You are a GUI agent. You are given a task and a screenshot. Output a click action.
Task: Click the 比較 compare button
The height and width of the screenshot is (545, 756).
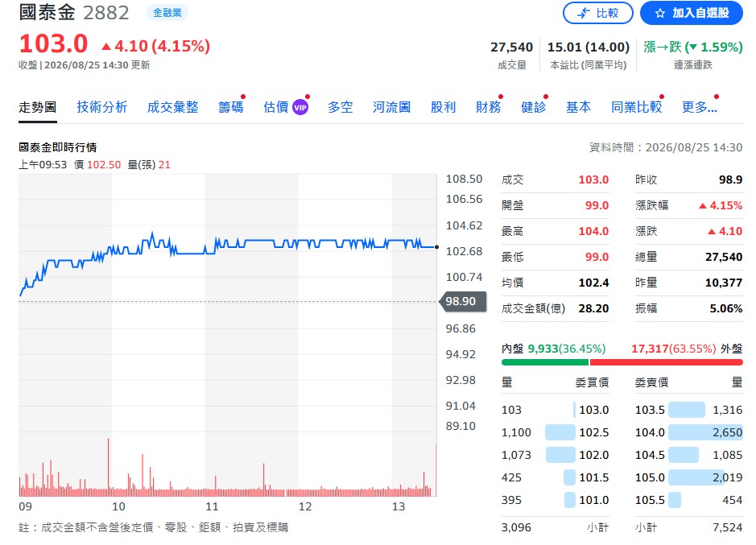coord(598,13)
